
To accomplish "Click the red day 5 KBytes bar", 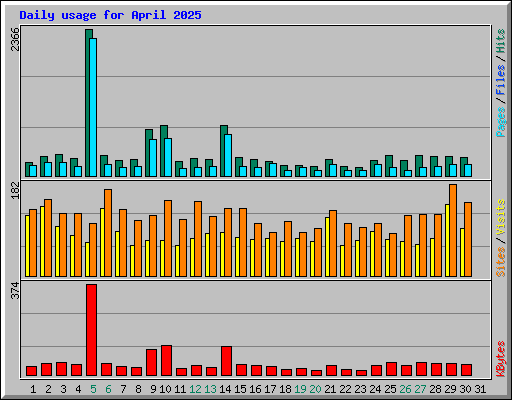I will tap(92, 330).
